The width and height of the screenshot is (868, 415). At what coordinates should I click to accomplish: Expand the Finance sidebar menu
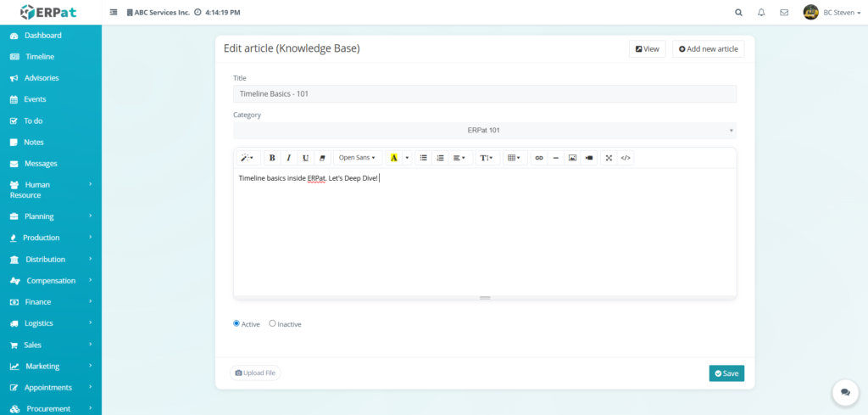pyautogui.click(x=51, y=302)
